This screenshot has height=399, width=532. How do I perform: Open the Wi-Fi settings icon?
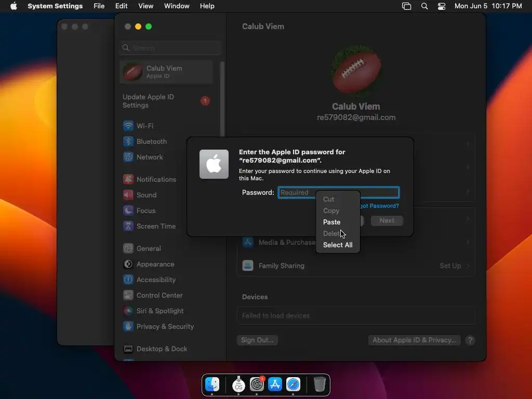pos(128,126)
